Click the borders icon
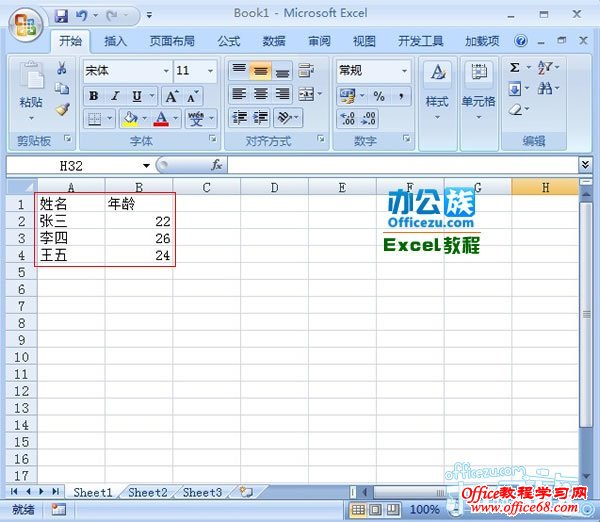The image size is (600, 522). [x=95, y=119]
